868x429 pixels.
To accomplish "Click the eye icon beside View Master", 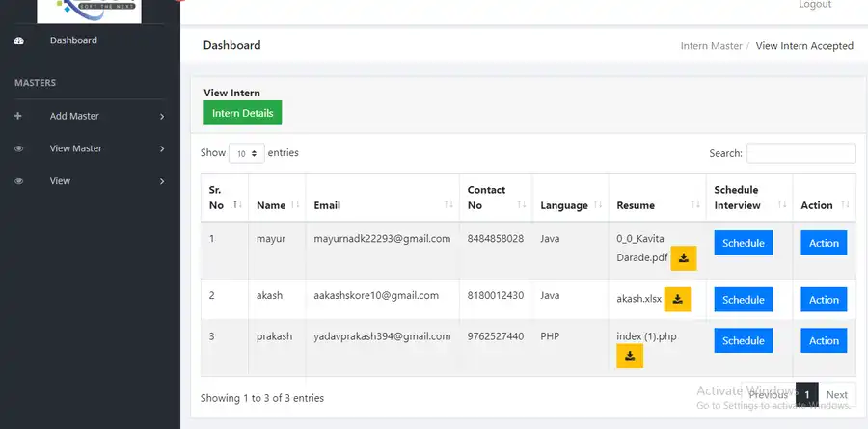I will pyautogui.click(x=18, y=148).
